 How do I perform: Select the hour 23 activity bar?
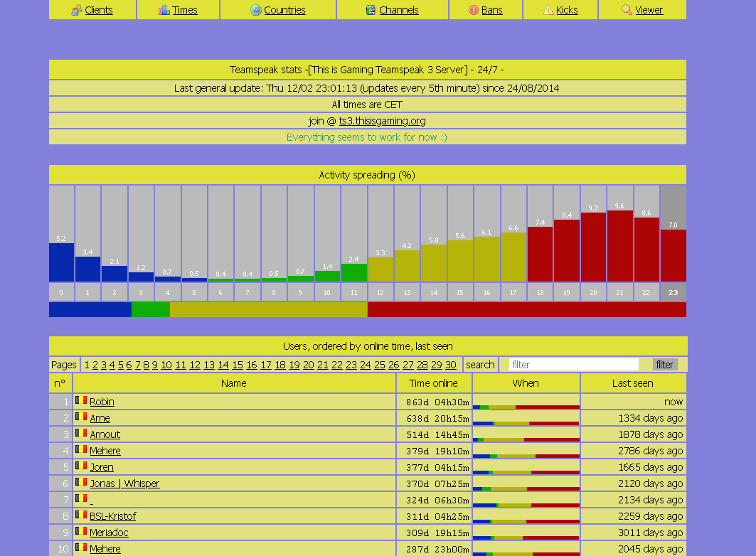pos(673,255)
